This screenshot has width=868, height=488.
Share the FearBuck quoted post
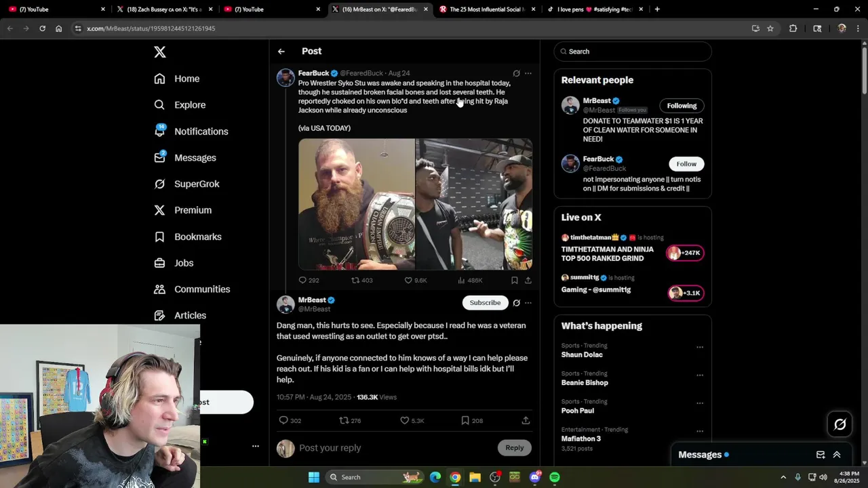tap(528, 280)
